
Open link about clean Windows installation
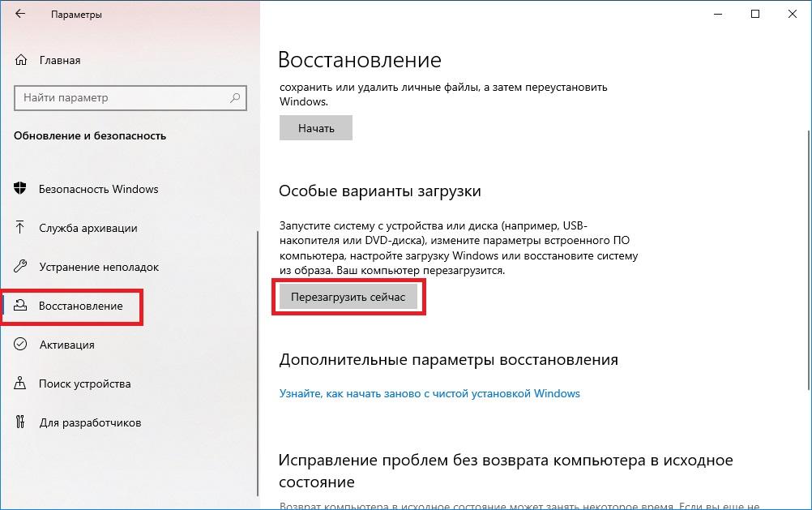click(x=430, y=393)
